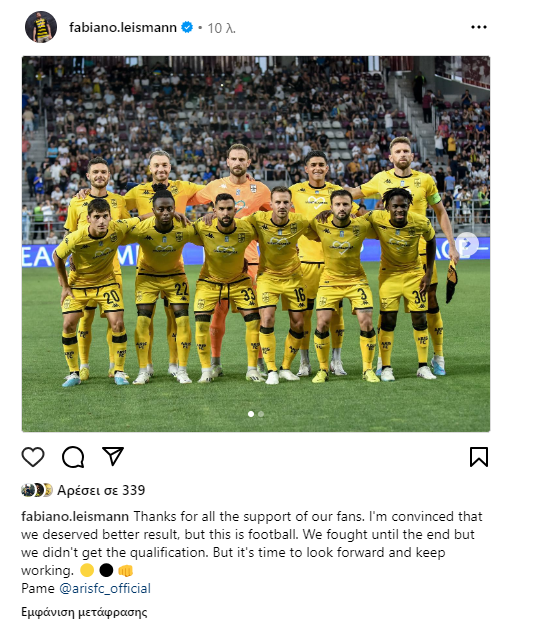Image resolution: width=535 pixels, height=621 pixels.
Task: Click the liker avatars beside like count
Action: (x=37, y=490)
